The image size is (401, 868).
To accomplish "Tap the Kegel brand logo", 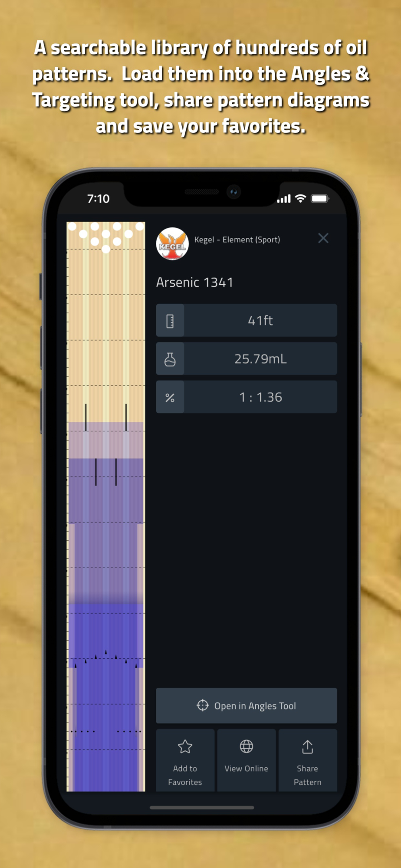I will point(172,244).
